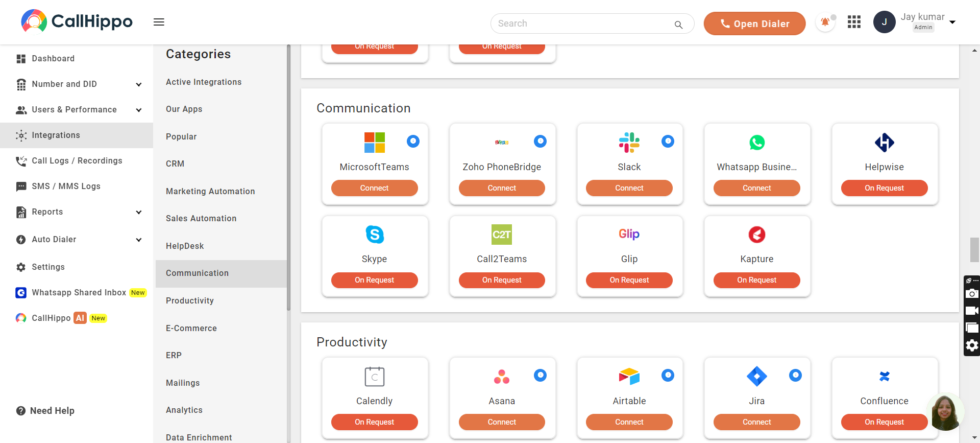Click the user avatar J
Viewport: 980px width, 443px height.
[x=884, y=22]
